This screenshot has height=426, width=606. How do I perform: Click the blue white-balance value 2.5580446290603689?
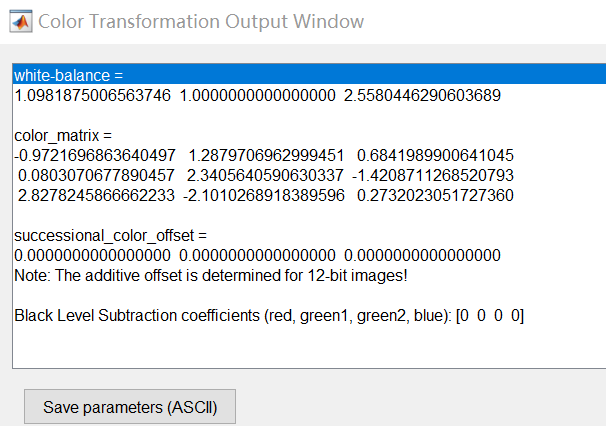422,95
